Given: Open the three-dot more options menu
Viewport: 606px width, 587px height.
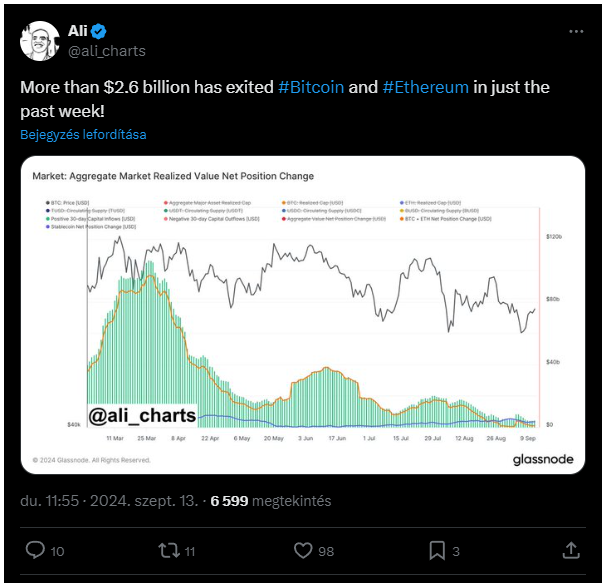Looking at the screenshot, I should (x=576, y=31).
